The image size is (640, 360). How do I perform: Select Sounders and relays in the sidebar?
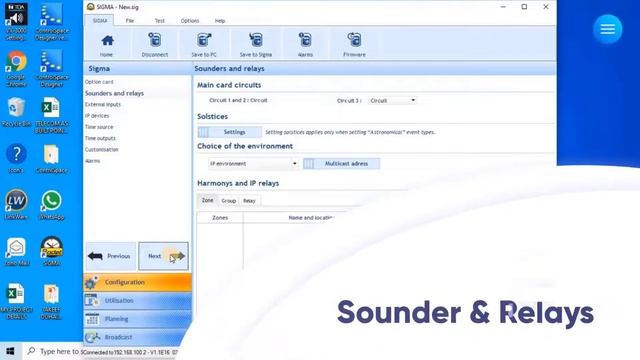[x=114, y=93]
